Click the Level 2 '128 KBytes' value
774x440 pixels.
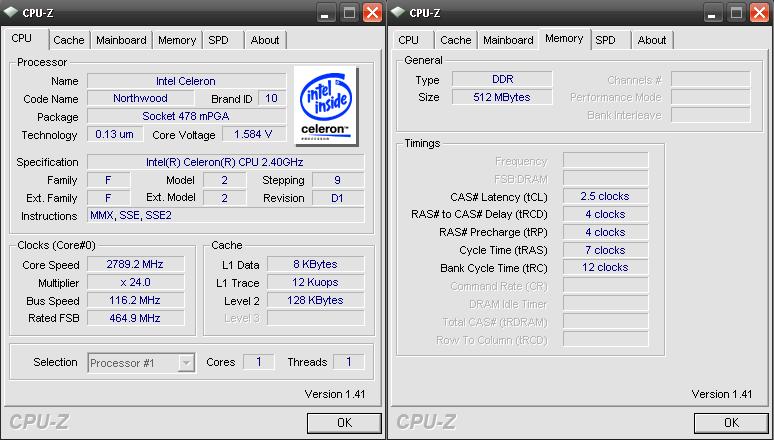(315, 300)
